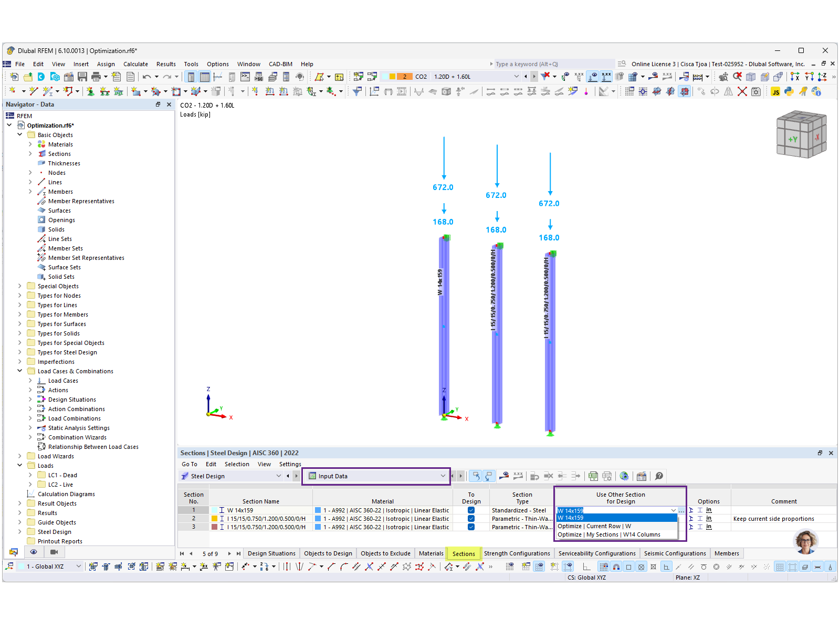
Task: Switch to the Design Situations tab
Action: (271, 553)
